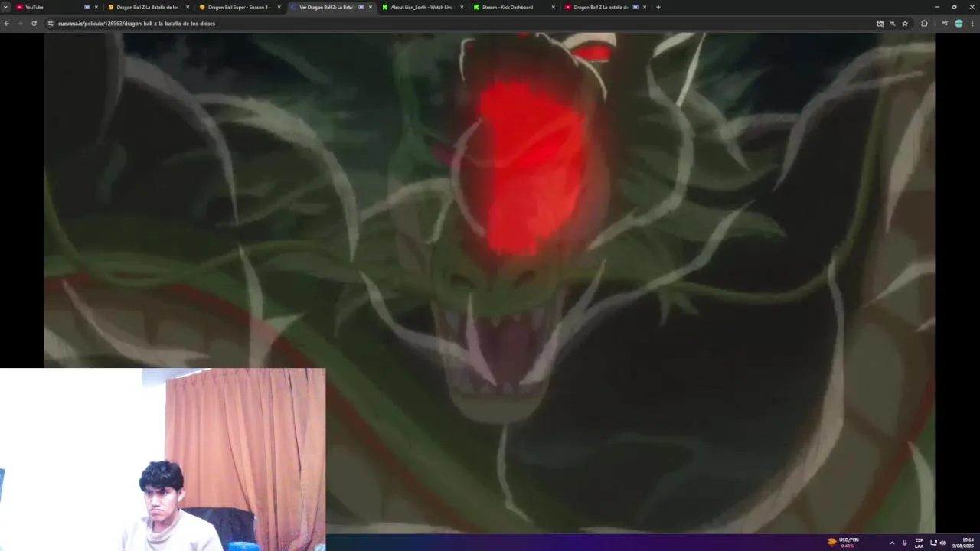Image resolution: width=980 pixels, height=551 pixels.
Task: Go forward to next page
Action: coord(20,24)
